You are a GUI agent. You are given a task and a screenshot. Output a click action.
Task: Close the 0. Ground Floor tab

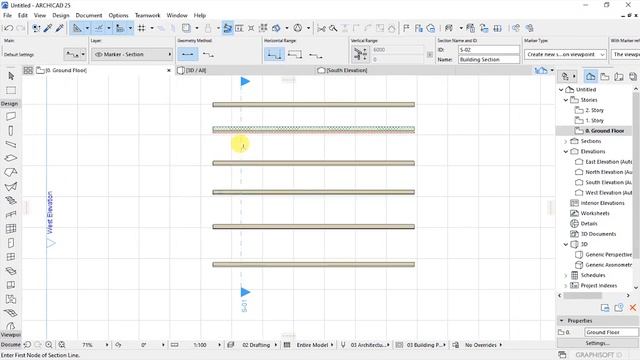tap(169, 70)
